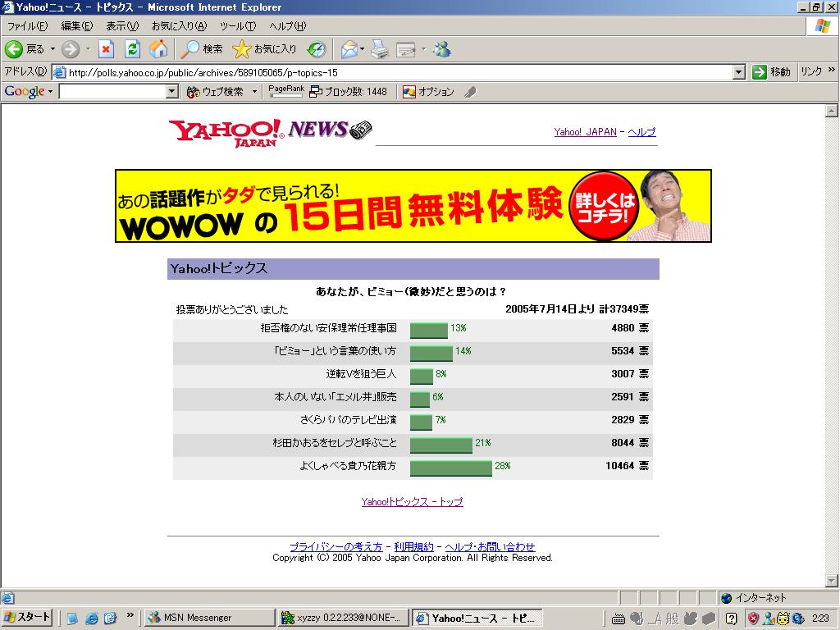The image size is (840, 630).
Task: Click the blocked popups (ブロック数) button
Action: coord(348,92)
